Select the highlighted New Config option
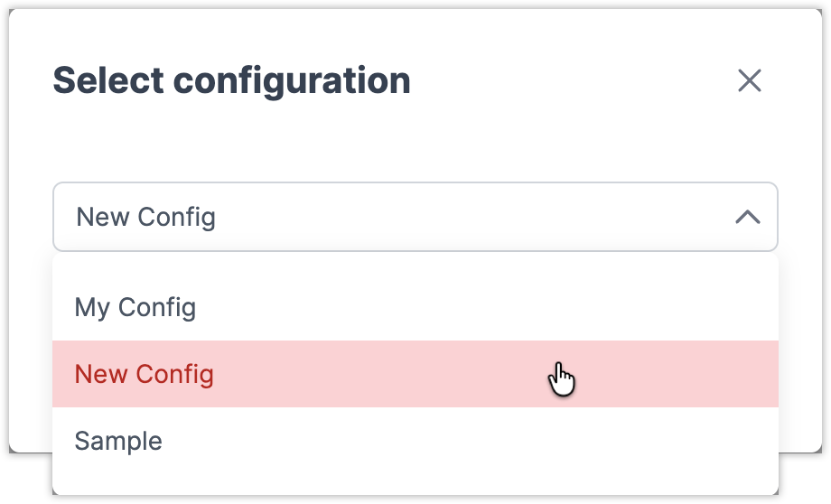The width and height of the screenshot is (831, 504). click(x=145, y=374)
